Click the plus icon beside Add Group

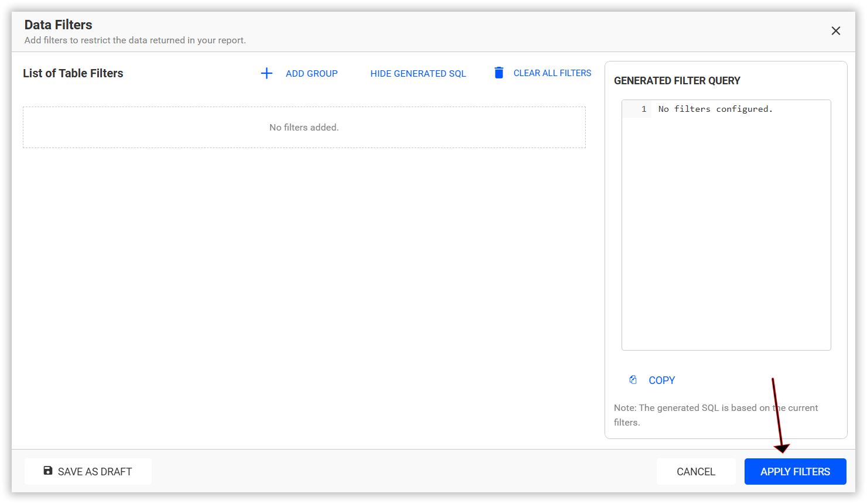pos(267,73)
